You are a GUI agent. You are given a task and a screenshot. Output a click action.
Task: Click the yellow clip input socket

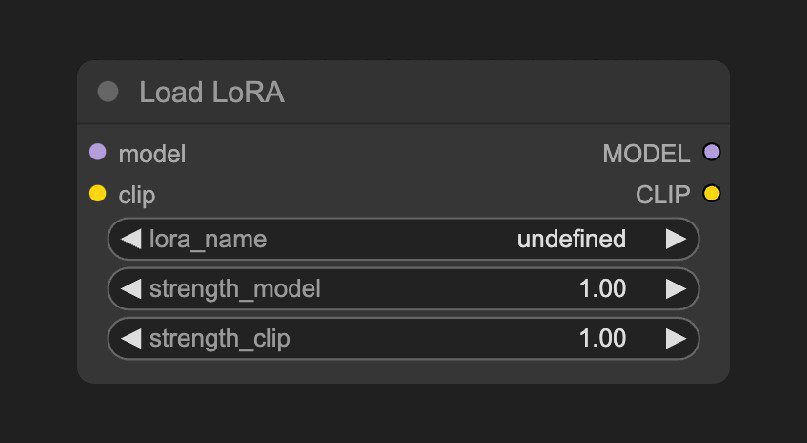[x=98, y=193]
